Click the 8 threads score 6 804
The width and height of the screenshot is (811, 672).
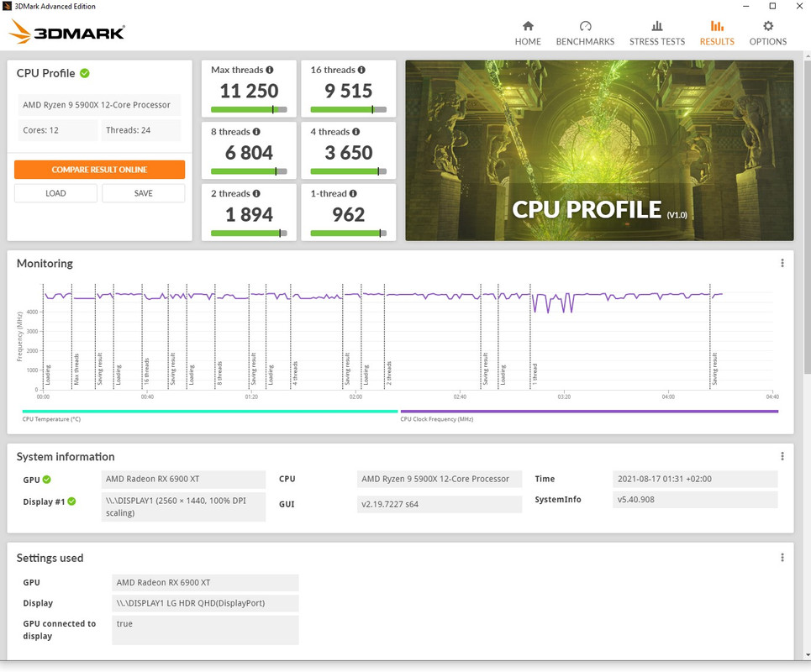(249, 153)
